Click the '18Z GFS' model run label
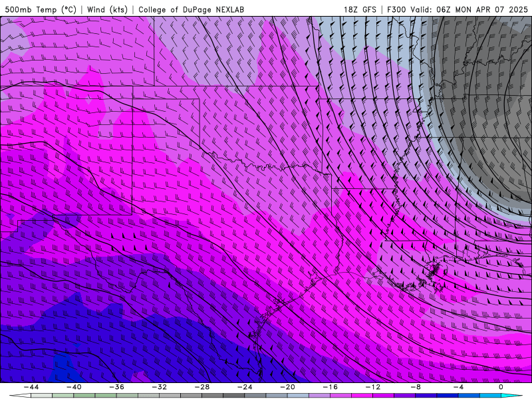 click(360, 9)
